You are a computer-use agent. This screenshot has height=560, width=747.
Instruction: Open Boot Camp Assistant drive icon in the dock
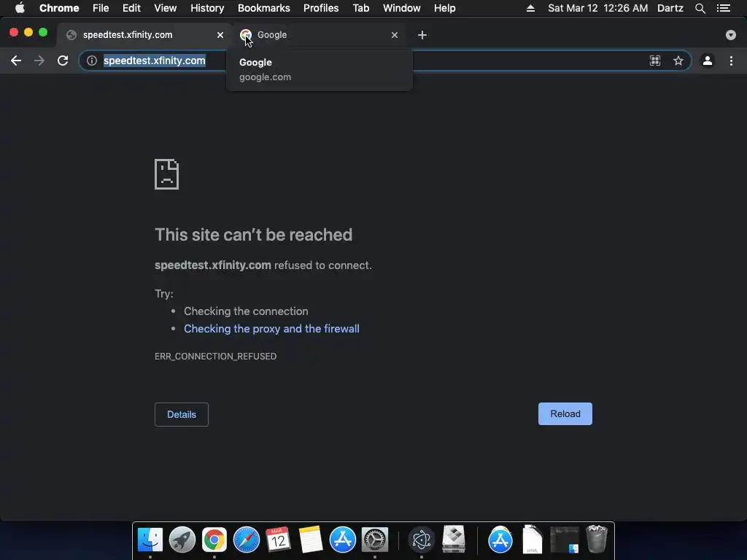click(454, 540)
